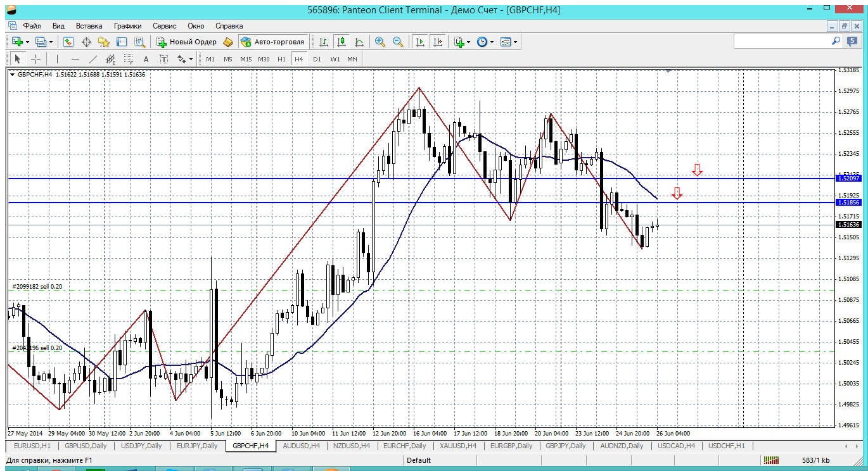This screenshot has height=471, width=868.
Task: Open the Графики menu
Action: coord(128,26)
